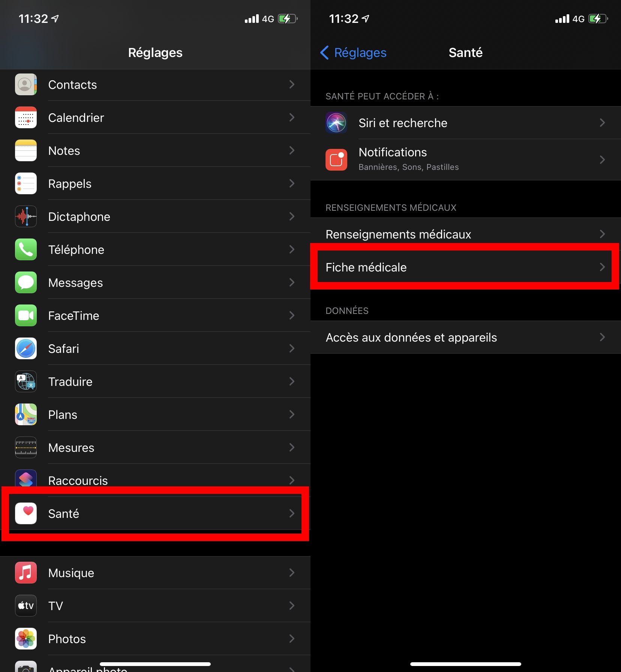Expand the Plans row chevron

(292, 415)
